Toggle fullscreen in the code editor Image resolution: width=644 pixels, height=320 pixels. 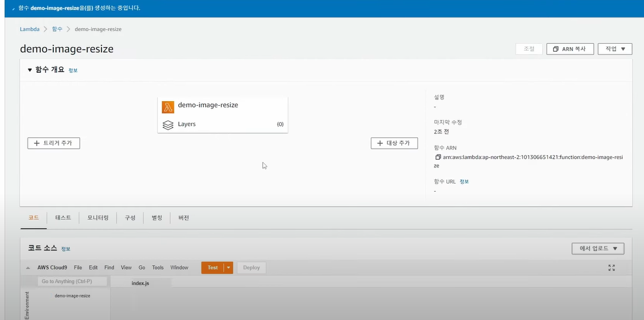click(x=612, y=268)
